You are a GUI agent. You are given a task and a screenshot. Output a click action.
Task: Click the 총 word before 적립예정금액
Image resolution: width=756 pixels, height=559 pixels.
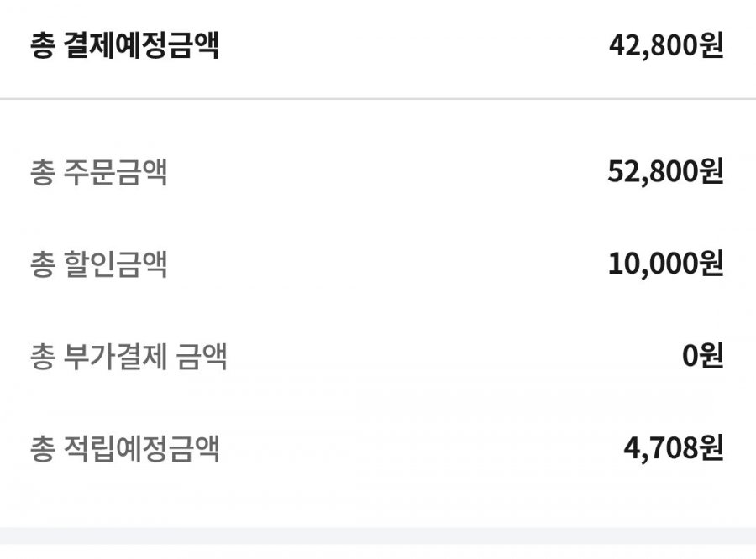[43, 449]
